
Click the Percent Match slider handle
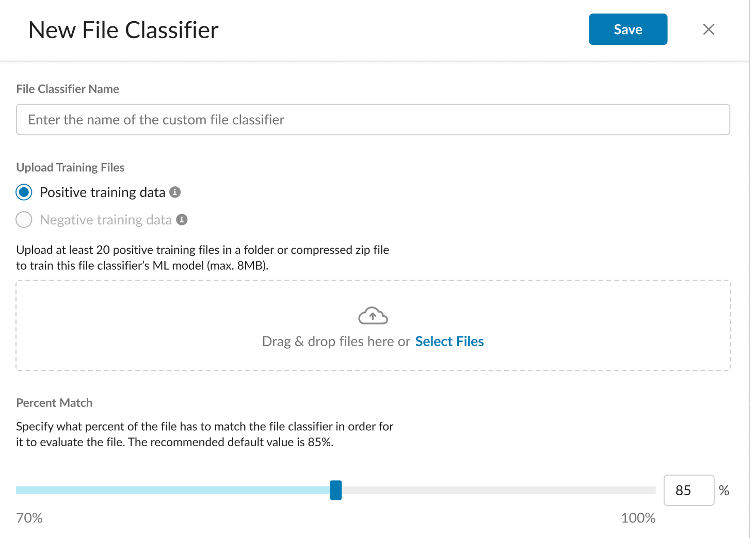tap(336, 490)
